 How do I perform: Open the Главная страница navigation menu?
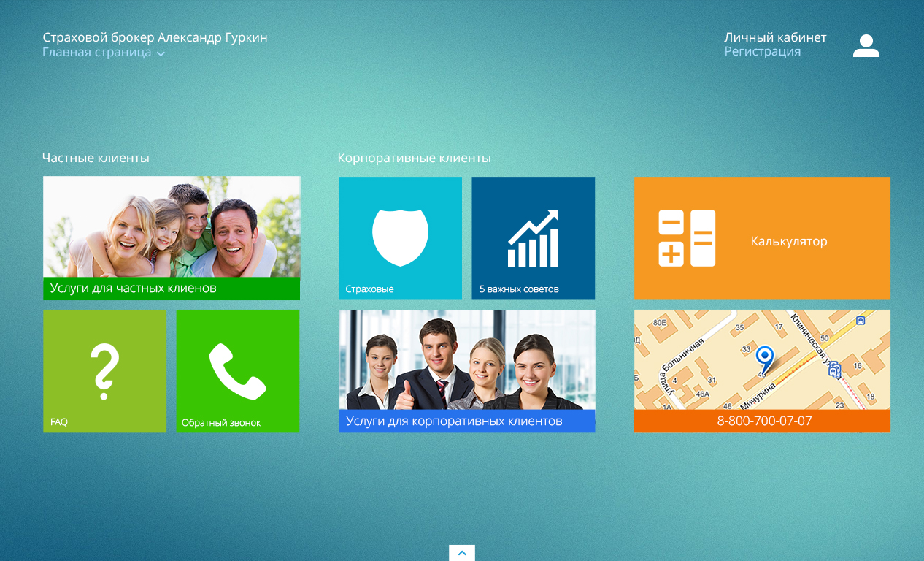click(97, 53)
